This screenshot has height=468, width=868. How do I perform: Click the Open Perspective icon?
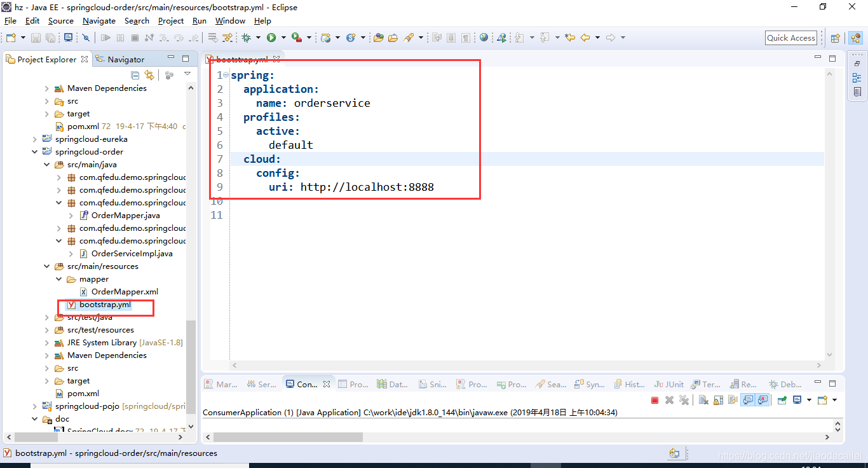tap(836, 38)
